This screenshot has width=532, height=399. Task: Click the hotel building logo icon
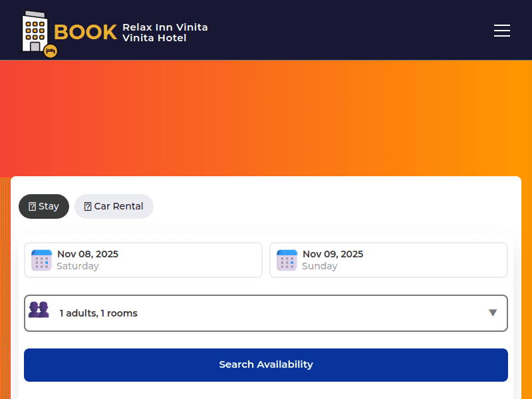pos(33,31)
